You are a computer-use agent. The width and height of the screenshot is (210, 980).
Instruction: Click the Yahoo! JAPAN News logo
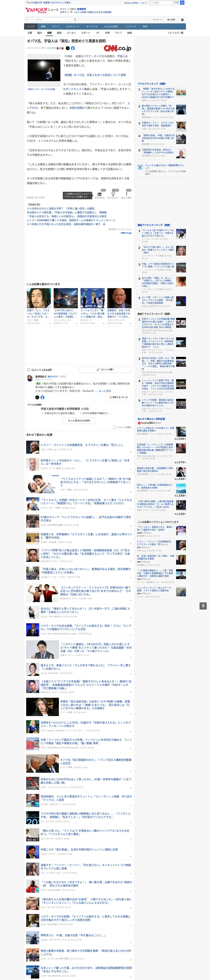[x=42, y=10]
